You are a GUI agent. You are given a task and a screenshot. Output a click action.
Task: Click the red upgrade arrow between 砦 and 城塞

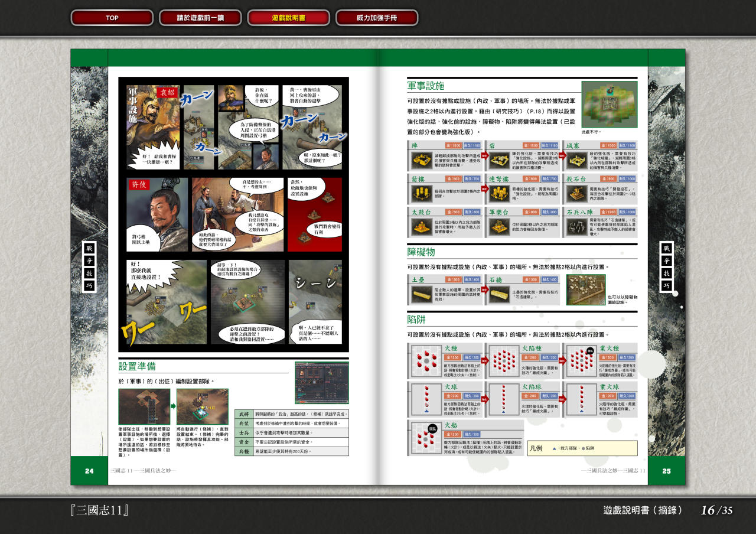click(x=562, y=156)
